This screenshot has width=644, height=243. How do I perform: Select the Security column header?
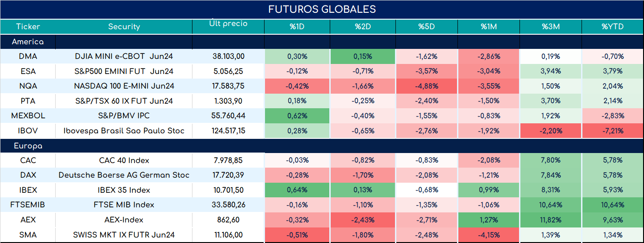point(124,26)
